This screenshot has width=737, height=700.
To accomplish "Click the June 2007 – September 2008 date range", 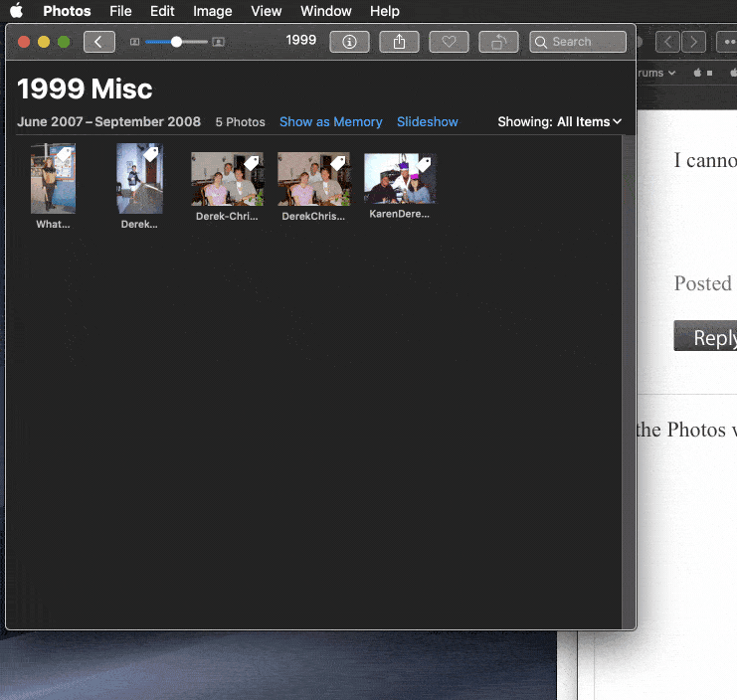I will pos(109,121).
